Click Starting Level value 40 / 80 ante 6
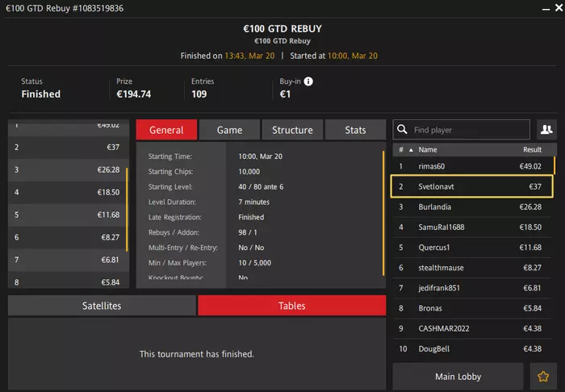This screenshot has height=392, width=565. point(261,187)
